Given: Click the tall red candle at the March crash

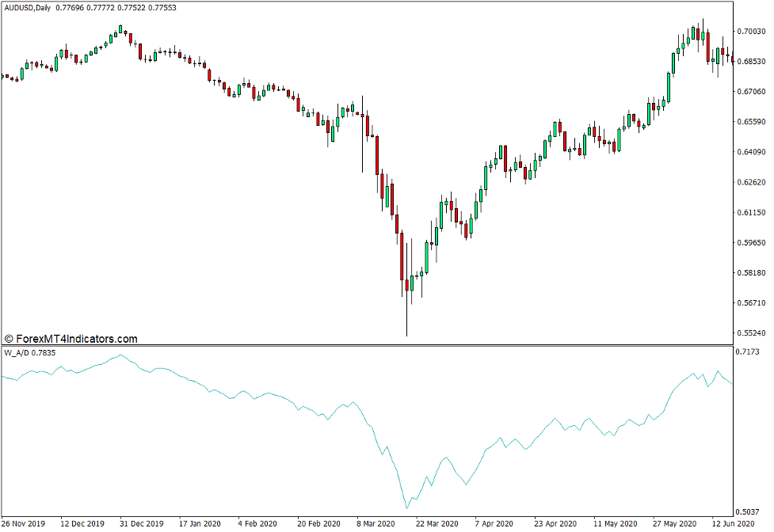Looking at the screenshot, I should tap(401, 253).
